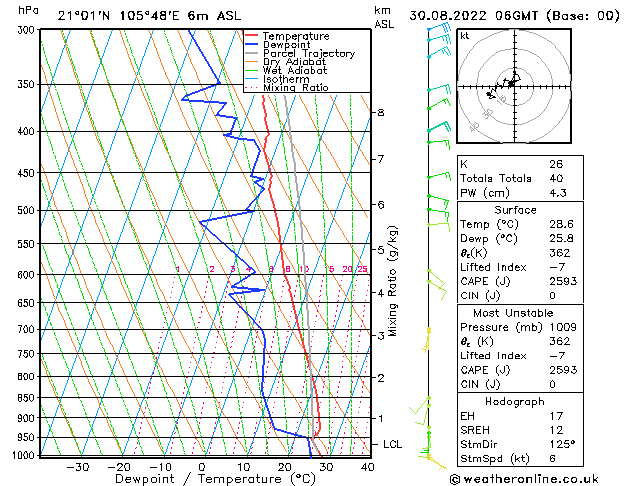Click the Temperature legend entry
This screenshot has width=629, height=486.
(296, 36)
